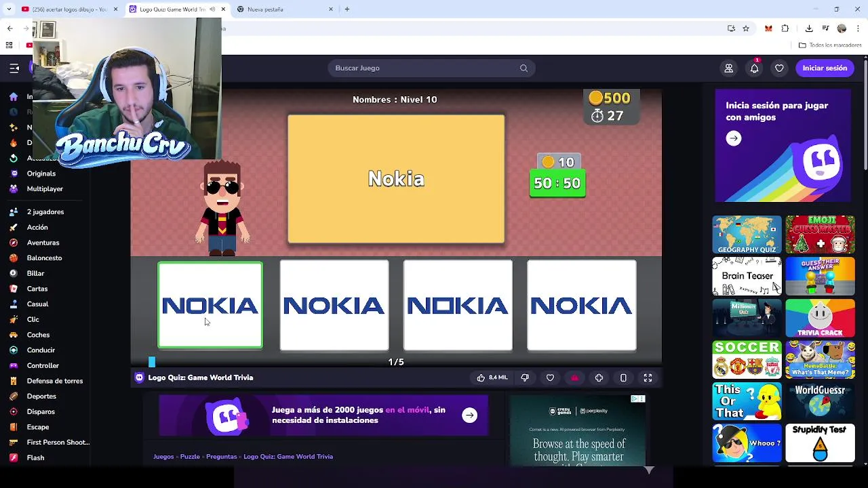Open favorites heart in header

(x=779, y=68)
